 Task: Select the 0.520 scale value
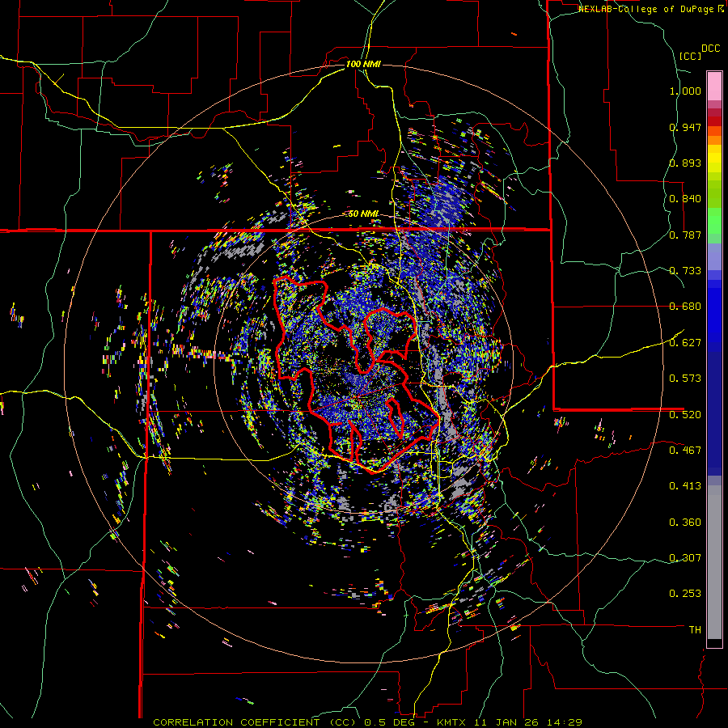tap(685, 414)
